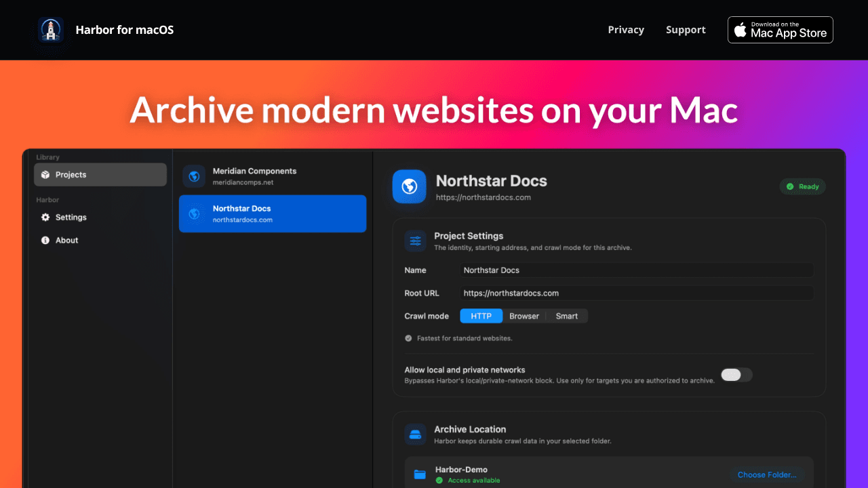Choose Smart crawl mode
The image size is (868, 488).
tap(567, 316)
